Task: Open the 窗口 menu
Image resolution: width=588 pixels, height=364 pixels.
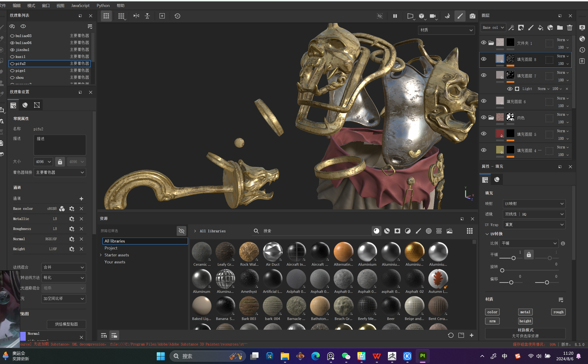Action: click(45, 5)
